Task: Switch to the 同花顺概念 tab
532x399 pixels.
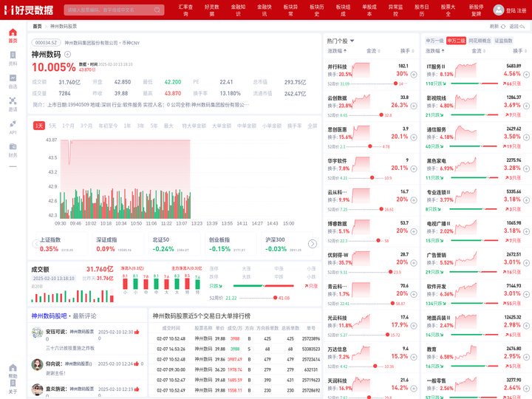Action: pyautogui.click(x=480, y=41)
